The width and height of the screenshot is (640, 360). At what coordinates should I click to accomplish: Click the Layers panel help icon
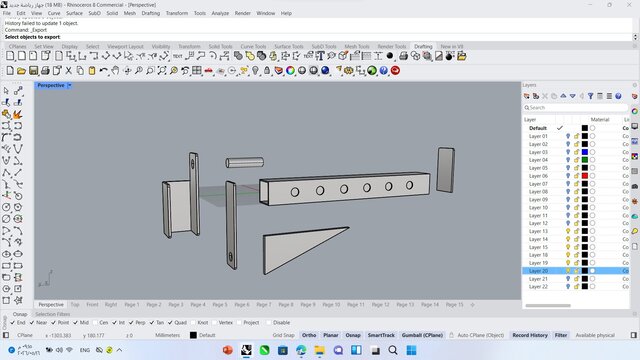click(618, 96)
